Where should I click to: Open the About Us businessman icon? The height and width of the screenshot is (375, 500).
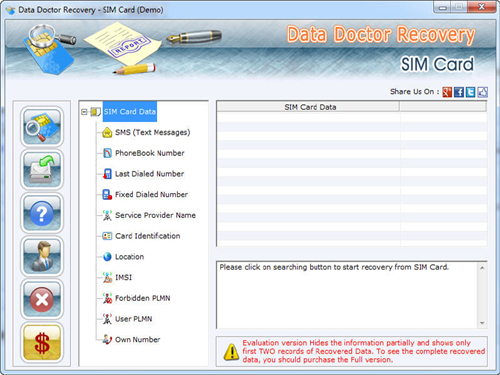[x=42, y=256]
